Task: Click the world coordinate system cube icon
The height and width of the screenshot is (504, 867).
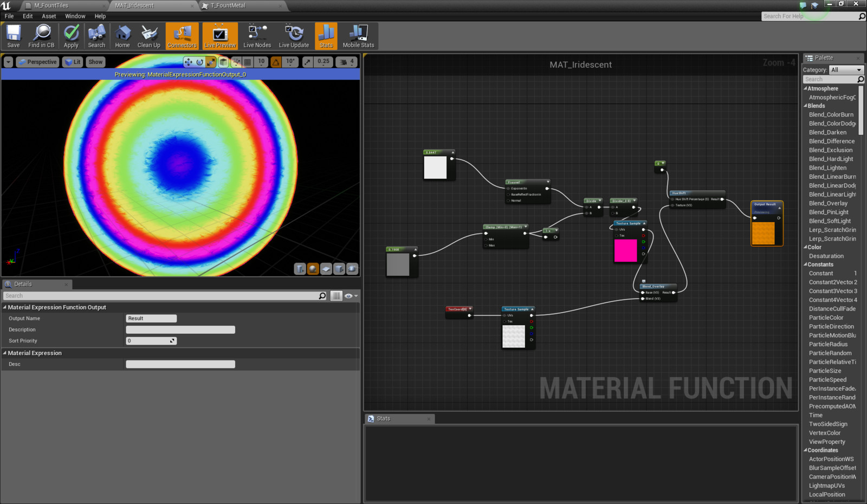Action: click(223, 62)
